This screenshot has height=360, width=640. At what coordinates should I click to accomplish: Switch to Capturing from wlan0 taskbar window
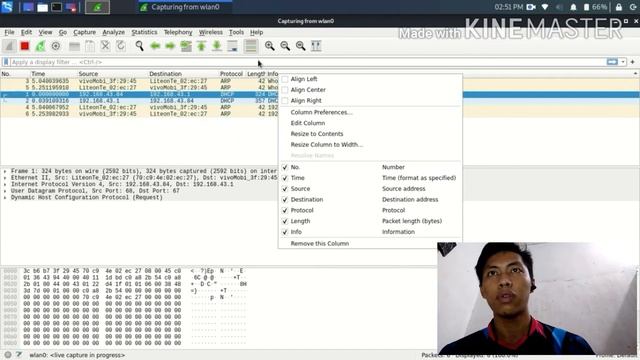coord(185,7)
